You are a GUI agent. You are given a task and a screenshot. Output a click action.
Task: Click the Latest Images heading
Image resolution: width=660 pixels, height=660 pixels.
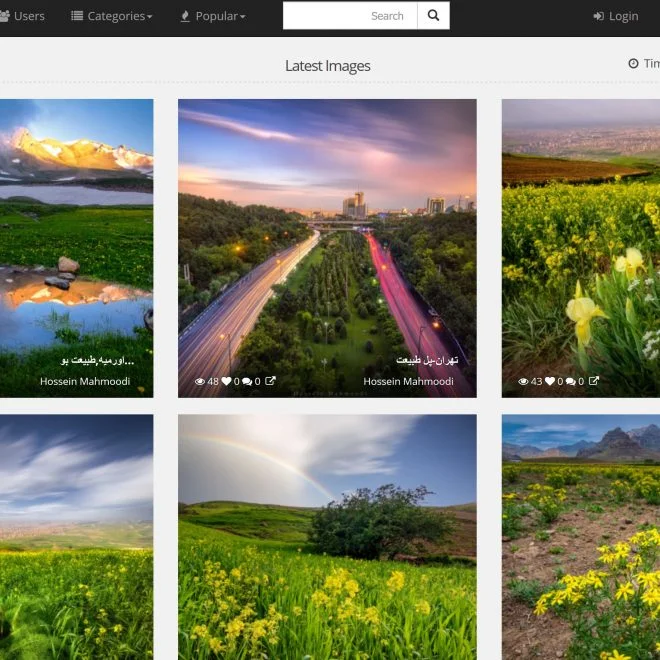point(327,66)
